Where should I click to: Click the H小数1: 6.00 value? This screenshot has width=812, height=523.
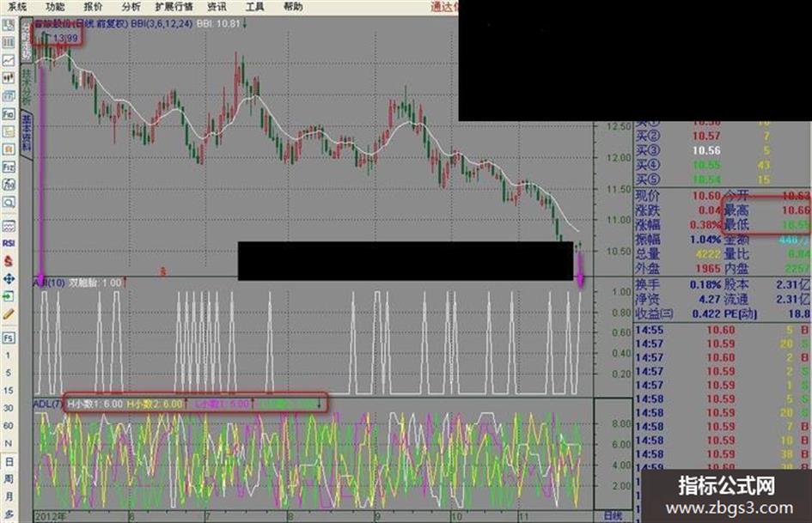tap(95, 404)
